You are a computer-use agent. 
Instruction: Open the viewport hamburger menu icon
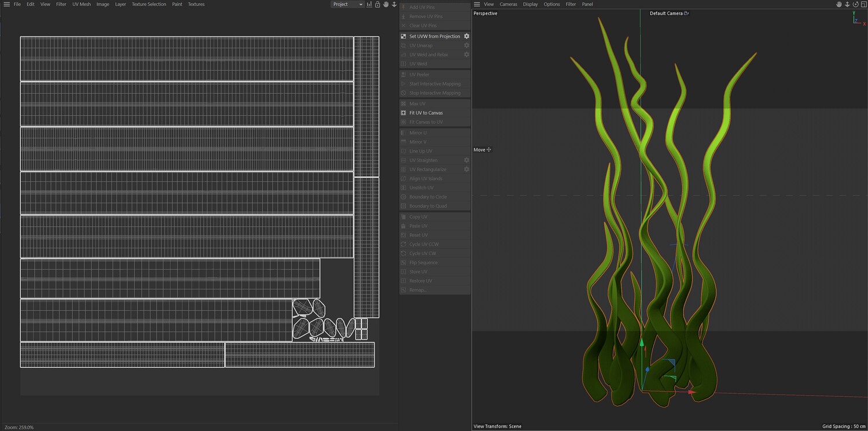pyautogui.click(x=477, y=4)
